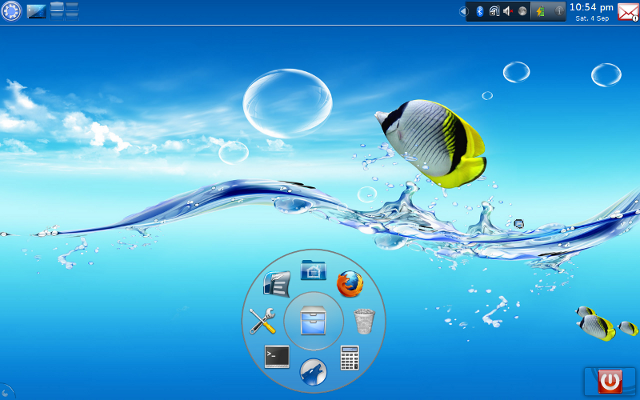Launch Firefox from the circular launcher
Screen dimensions: 640x400
[x=350, y=283]
